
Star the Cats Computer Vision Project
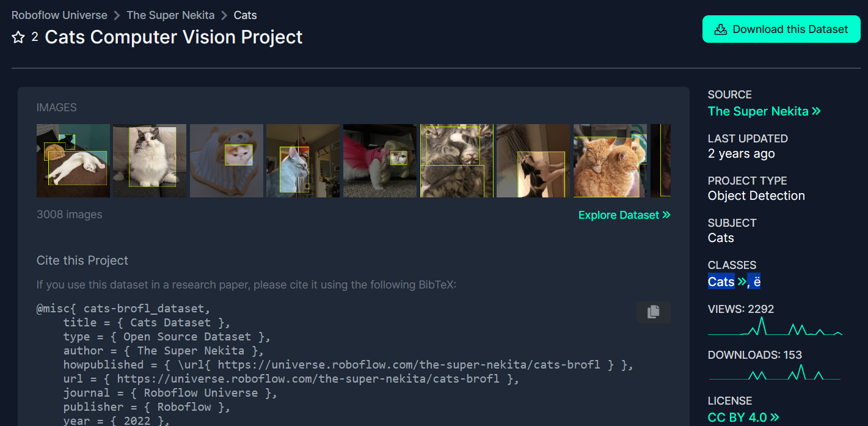[x=18, y=37]
